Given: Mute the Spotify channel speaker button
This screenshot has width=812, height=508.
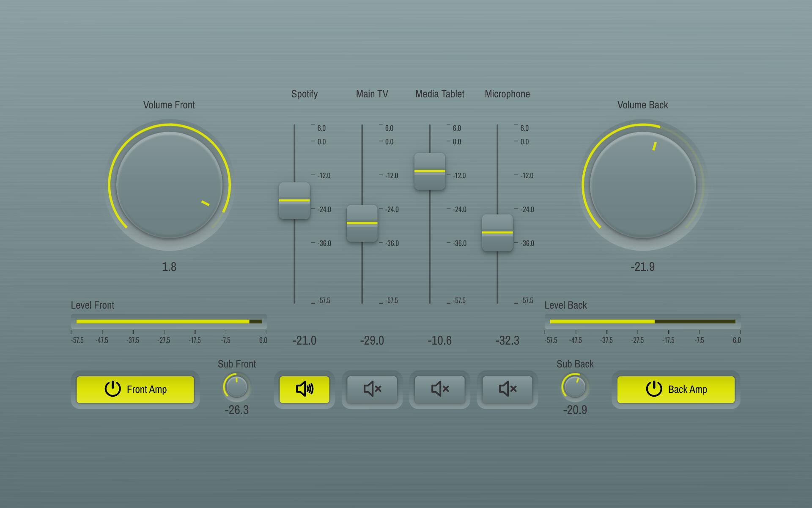Looking at the screenshot, I should point(304,389).
